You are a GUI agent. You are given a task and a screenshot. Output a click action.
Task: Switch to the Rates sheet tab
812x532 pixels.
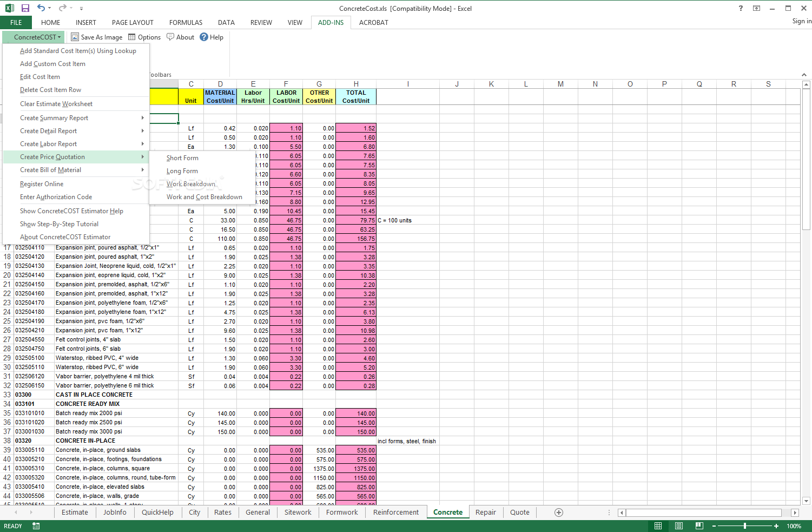(x=222, y=513)
